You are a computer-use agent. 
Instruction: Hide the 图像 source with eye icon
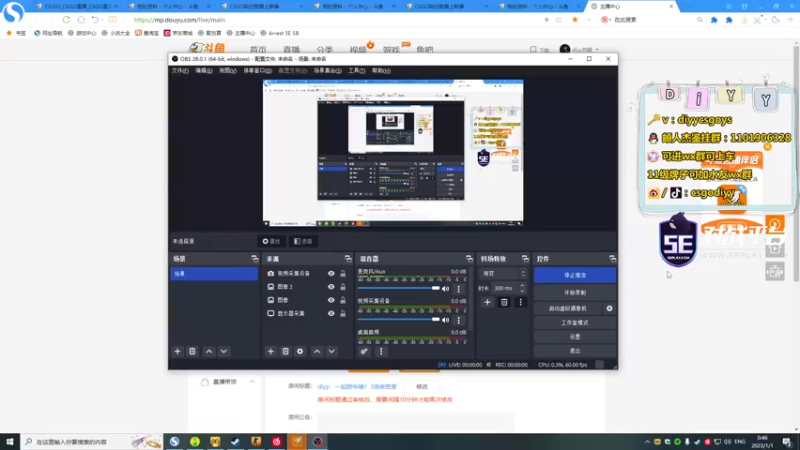331,300
